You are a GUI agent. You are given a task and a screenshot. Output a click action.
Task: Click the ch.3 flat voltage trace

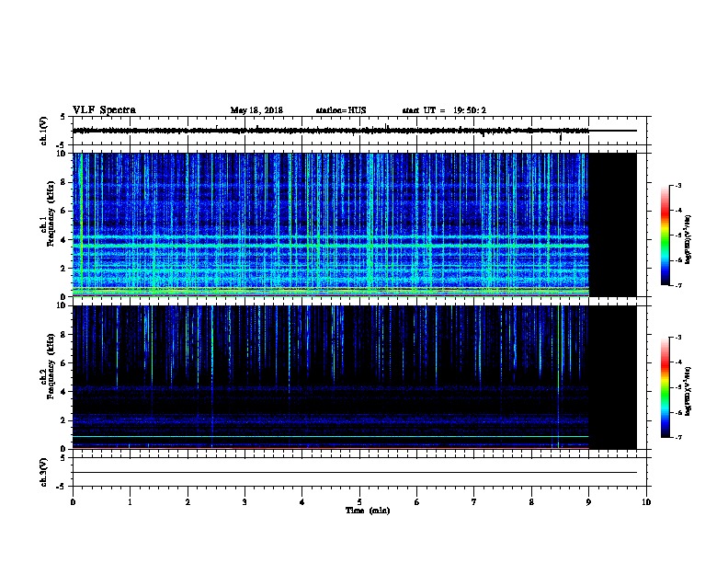355,473
